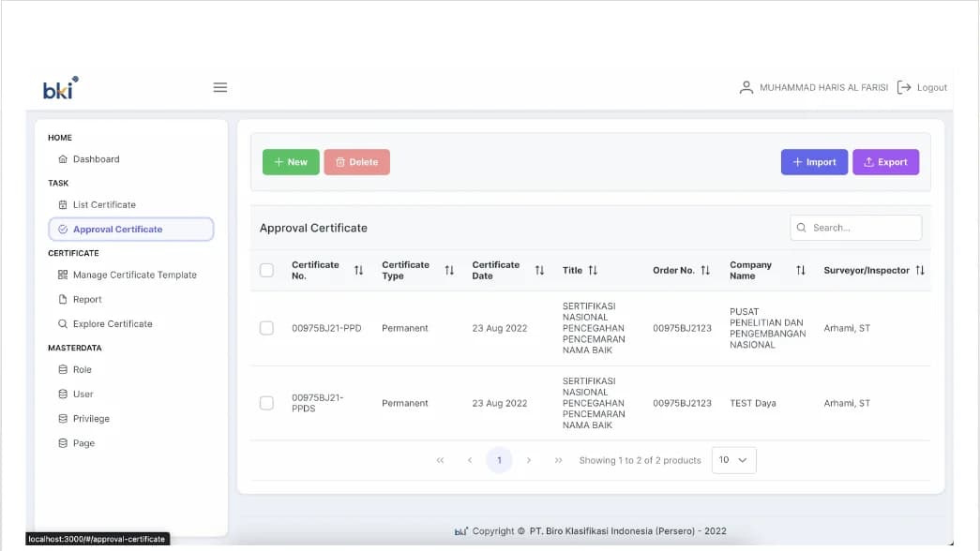Select Approval Certificate menu item
Viewport: 980px width, 551px height.
point(130,230)
